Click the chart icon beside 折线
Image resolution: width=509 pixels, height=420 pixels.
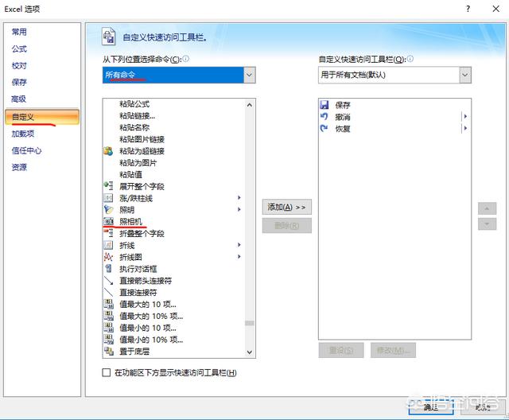(108, 245)
